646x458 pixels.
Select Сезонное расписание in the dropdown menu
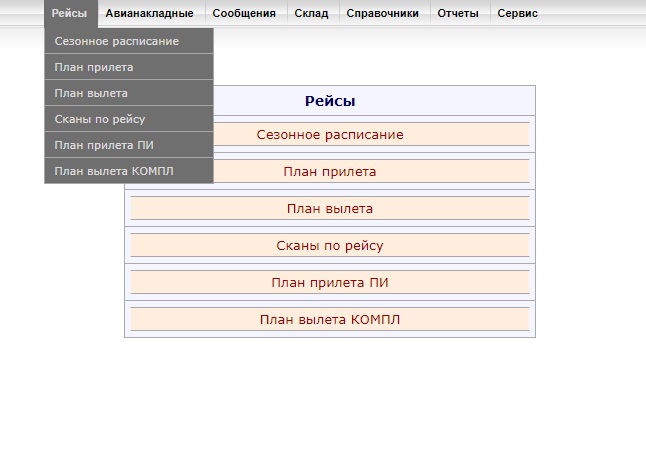tap(129, 41)
